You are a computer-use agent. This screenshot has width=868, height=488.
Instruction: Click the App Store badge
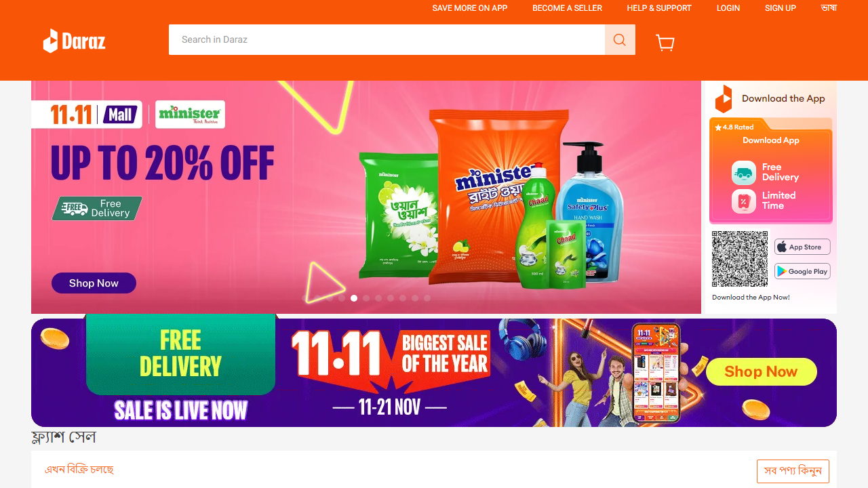click(x=802, y=247)
